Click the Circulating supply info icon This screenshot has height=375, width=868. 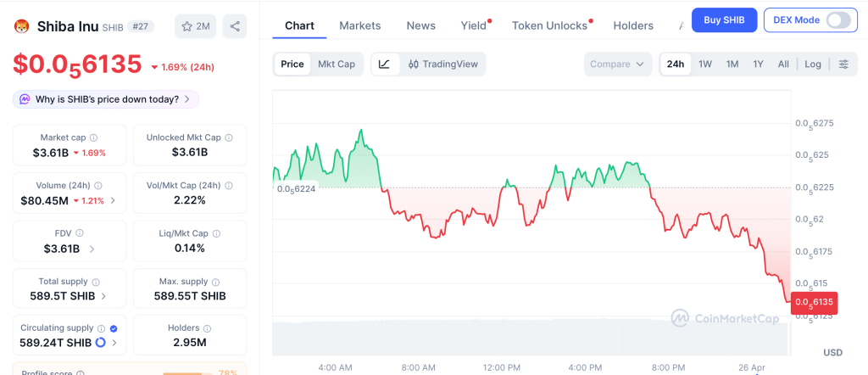(x=101, y=328)
